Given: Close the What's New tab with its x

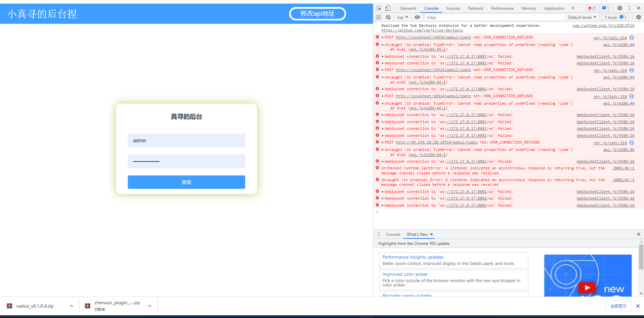Looking at the screenshot, I should click(x=432, y=234).
